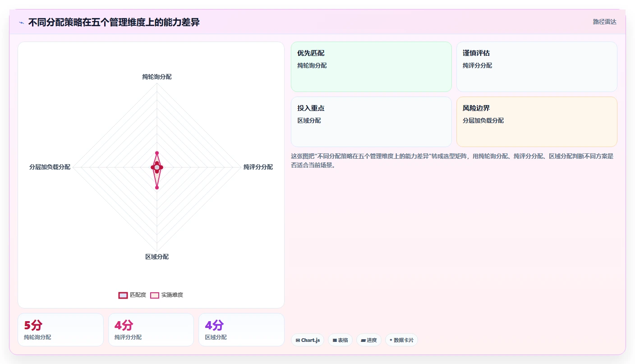Click the 进度 chip icon
The width and height of the screenshot is (635, 364).
tap(363, 340)
